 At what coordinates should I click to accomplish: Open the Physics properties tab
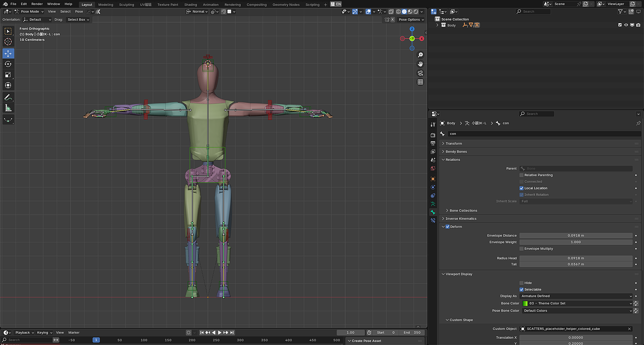433,187
